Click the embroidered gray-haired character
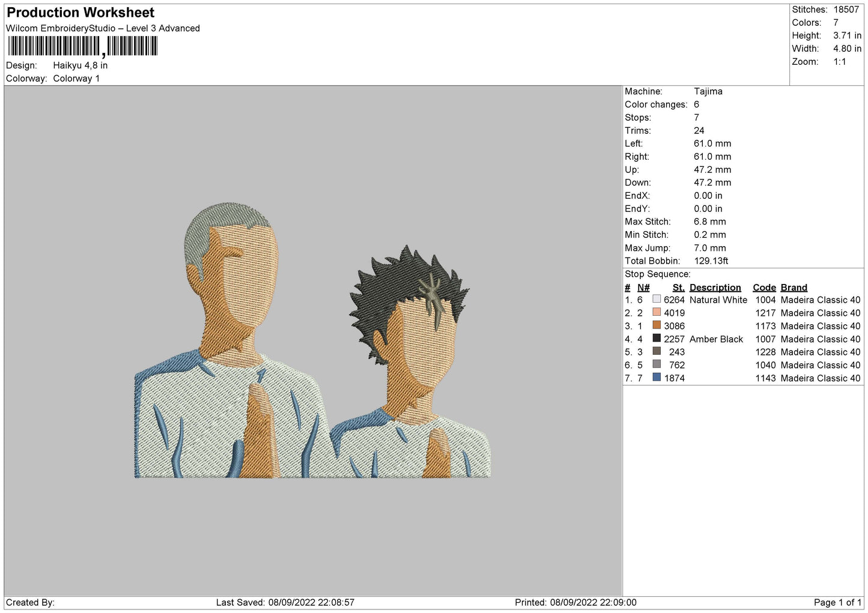868x613 pixels. click(231, 340)
